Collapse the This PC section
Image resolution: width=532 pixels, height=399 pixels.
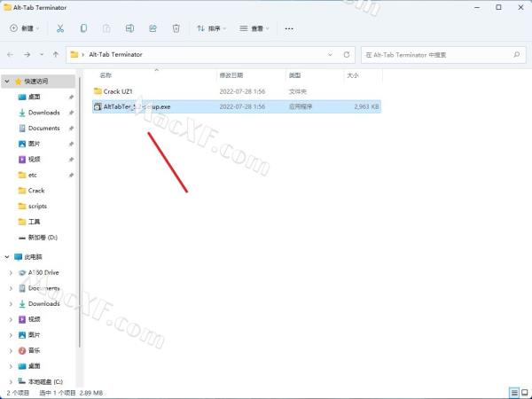7,257
